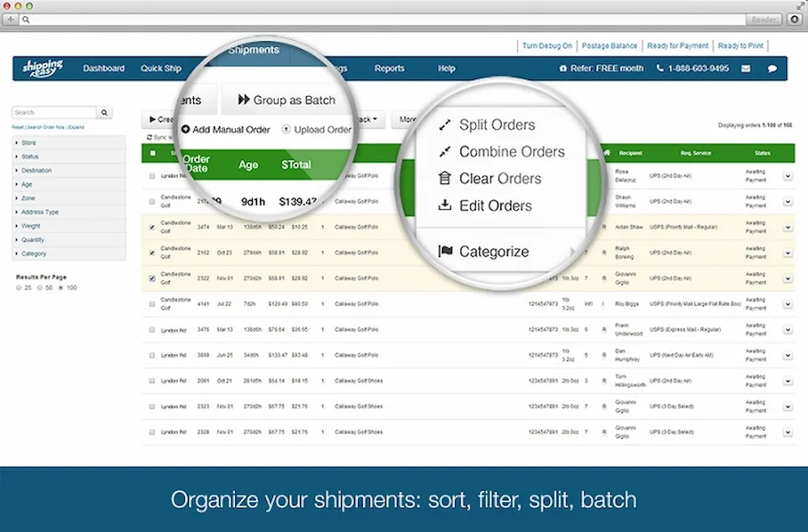Click the Combine Orders arrows icon
The width and height of the screenshot is (808, 532).
tap(444, 152)
